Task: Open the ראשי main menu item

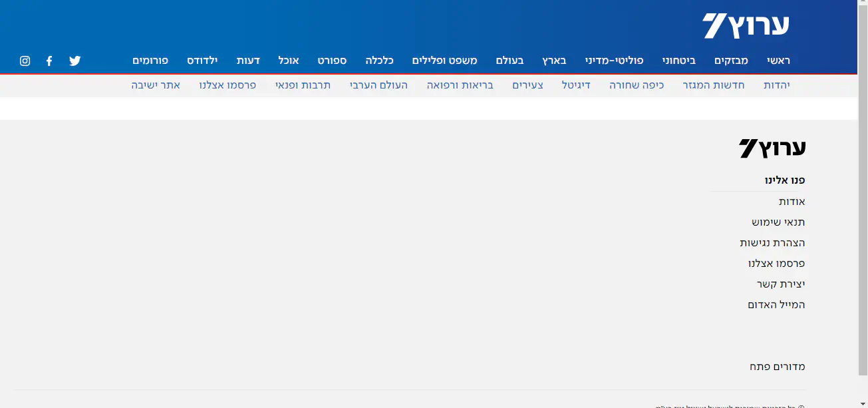Action: [776, 61]
